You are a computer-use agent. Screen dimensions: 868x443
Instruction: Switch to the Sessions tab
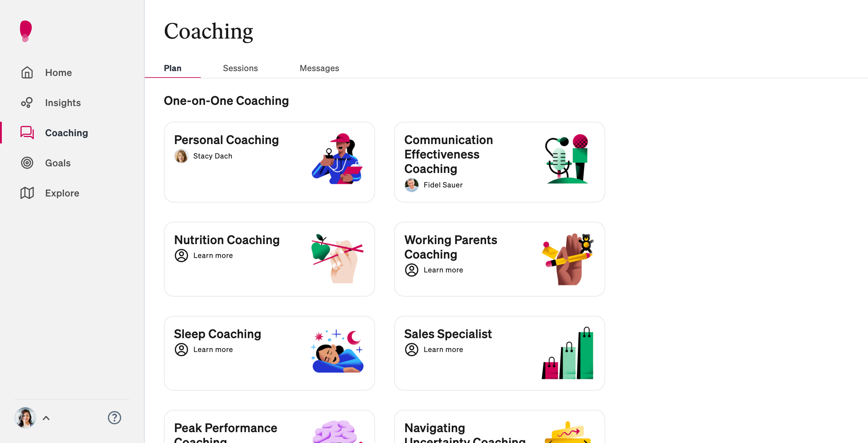point(240,68)
